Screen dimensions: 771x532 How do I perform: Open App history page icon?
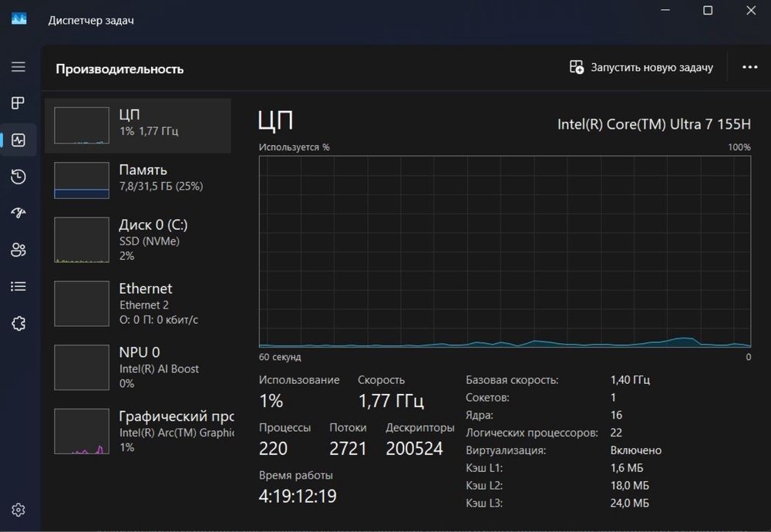(x=19, y=177)
